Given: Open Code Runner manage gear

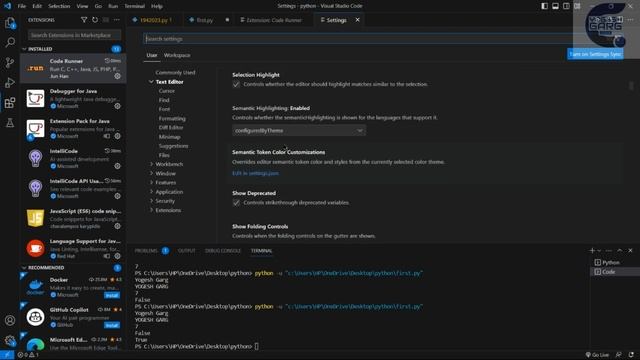Looking at the screenshot, I should point(118,76).
